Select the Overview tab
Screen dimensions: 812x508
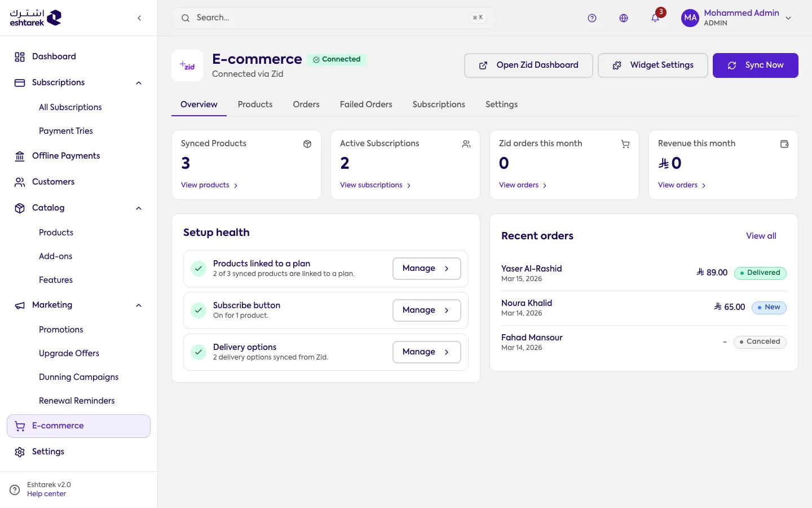(199, 104)
